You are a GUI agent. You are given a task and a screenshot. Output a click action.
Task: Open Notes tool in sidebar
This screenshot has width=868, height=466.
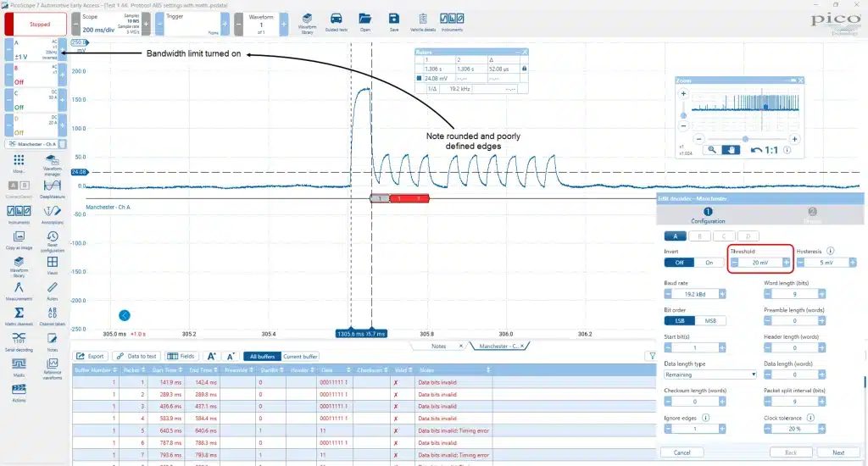pos(53,341)
